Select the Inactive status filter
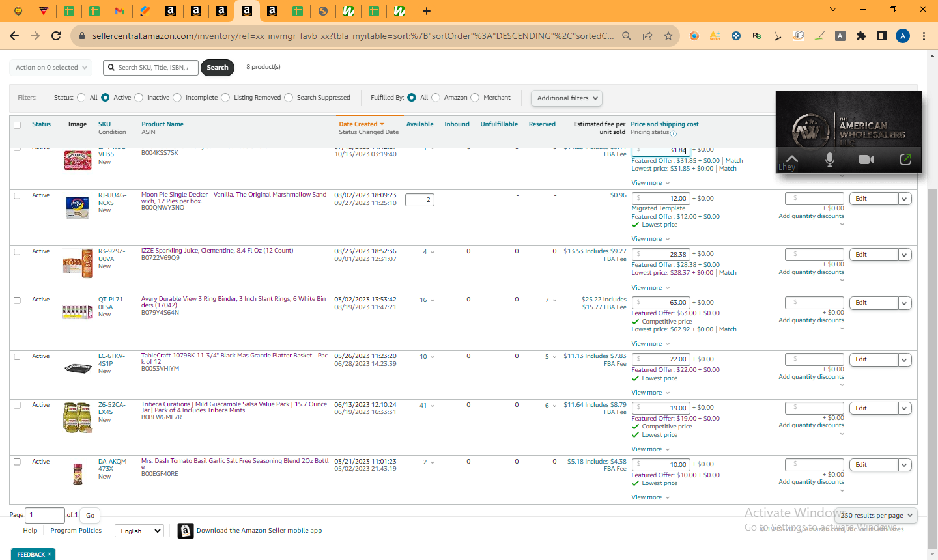This screenshot has width=938, height=560. (138, 98)
